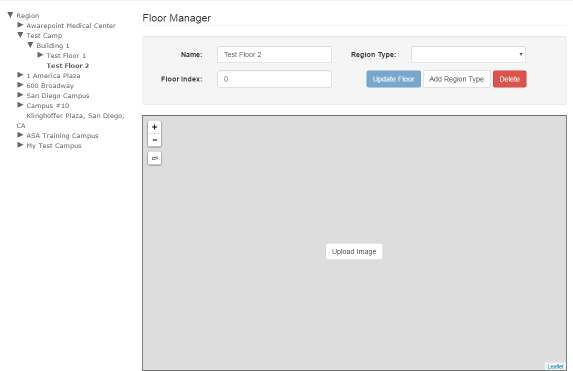Zoom out on the floor map

point(155,140)
